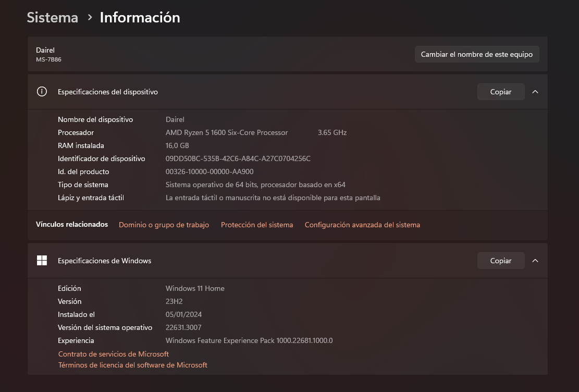This screenshot has height=392, width=579.
Task: Click the Edición label
Action: 69,288
